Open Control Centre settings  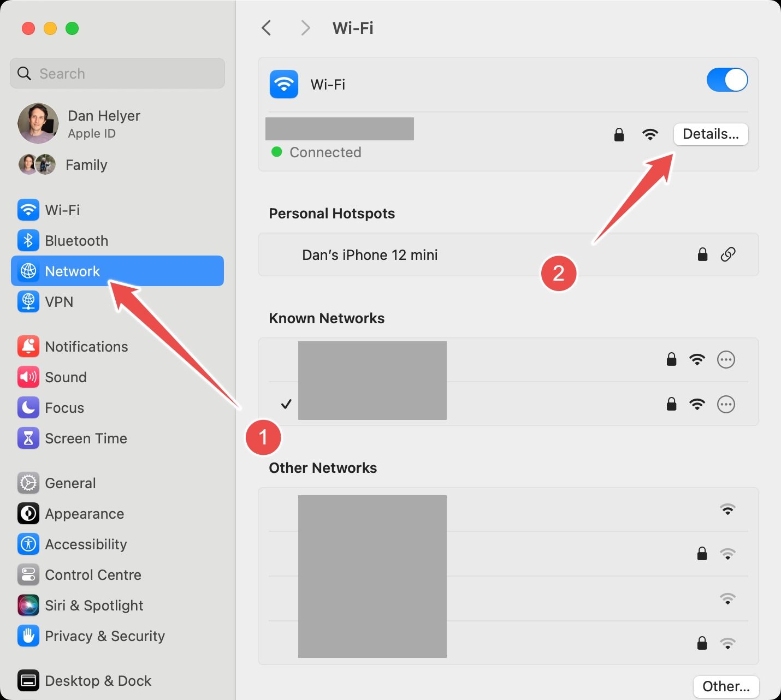(117, 574)
